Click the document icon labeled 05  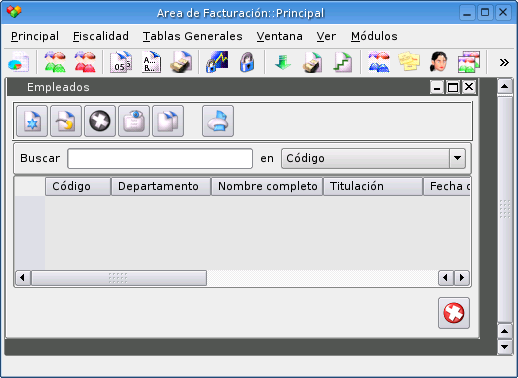point(121,62)
